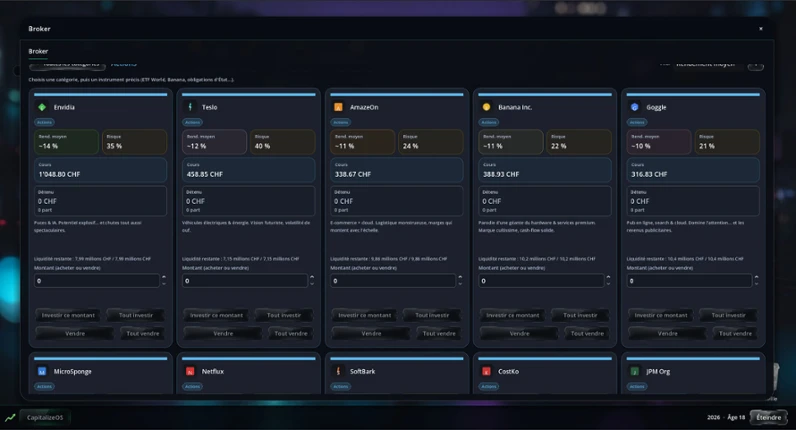Viewport: 796px width, 430px height.
Task: Click the Actions tag on Envidia card
Action: (x=44, y=122)
